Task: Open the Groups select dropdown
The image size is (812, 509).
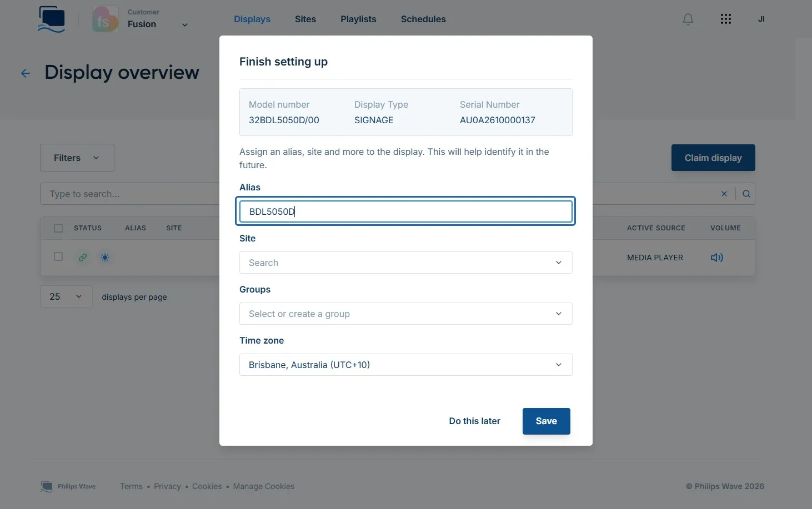Action: (x=405, y=314)
